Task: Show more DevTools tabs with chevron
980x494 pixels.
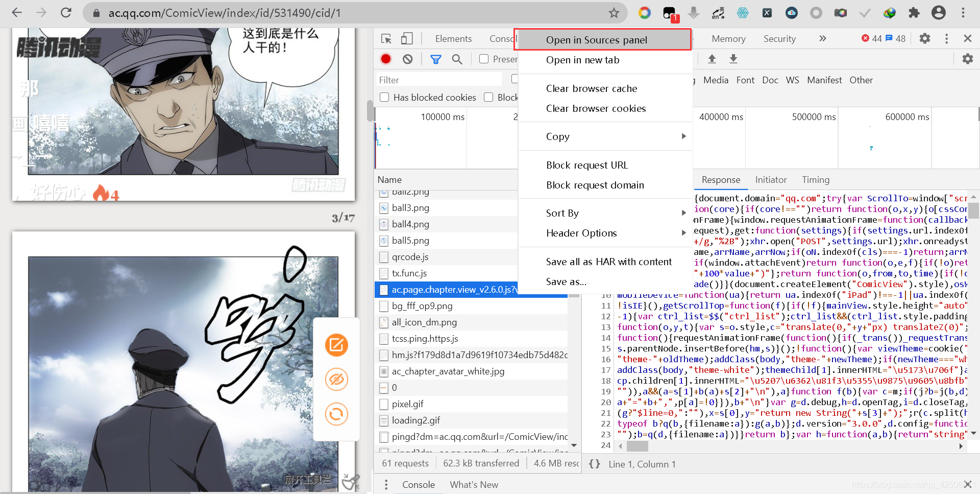Action: point(823,38)
